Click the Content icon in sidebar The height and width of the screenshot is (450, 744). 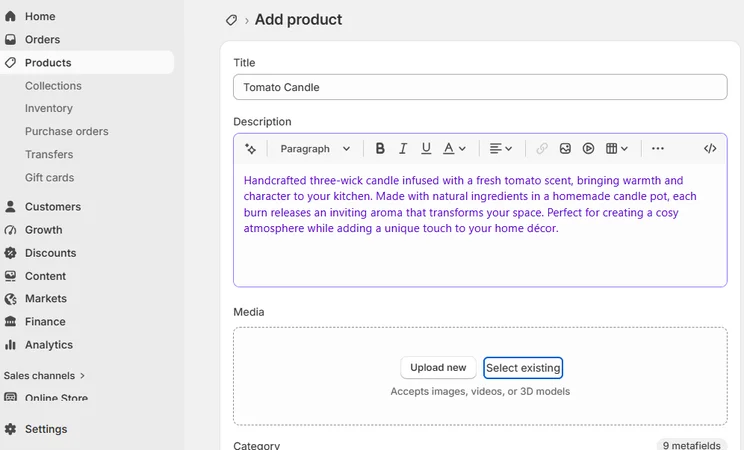(10, 276)
